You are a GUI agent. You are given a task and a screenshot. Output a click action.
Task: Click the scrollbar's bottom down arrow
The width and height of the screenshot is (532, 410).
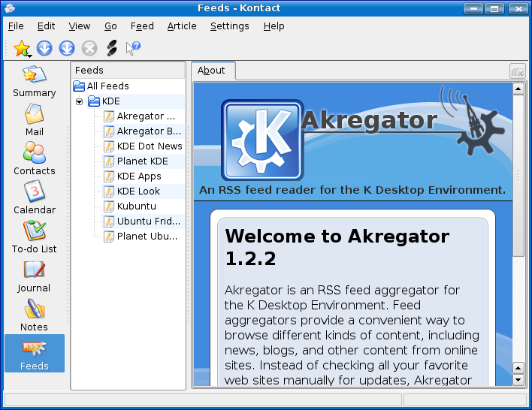(518, 380)
